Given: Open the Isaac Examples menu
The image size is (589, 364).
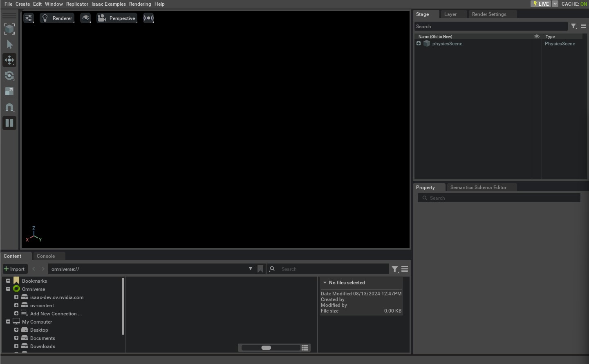Looking at the screenshot, I should (x=108, y=4).
